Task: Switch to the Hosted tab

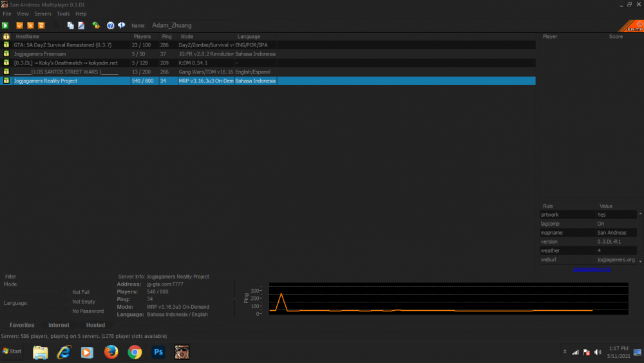Action: tap(96, 325)
